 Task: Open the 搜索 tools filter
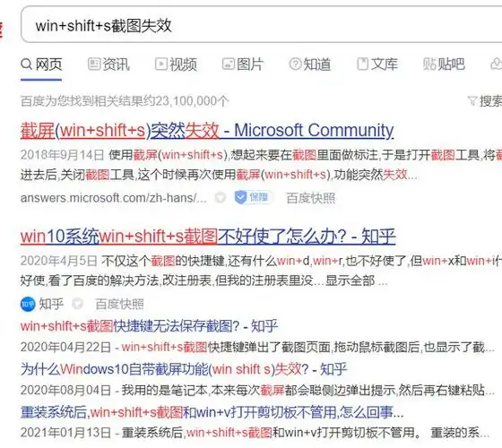pos(485,101)
